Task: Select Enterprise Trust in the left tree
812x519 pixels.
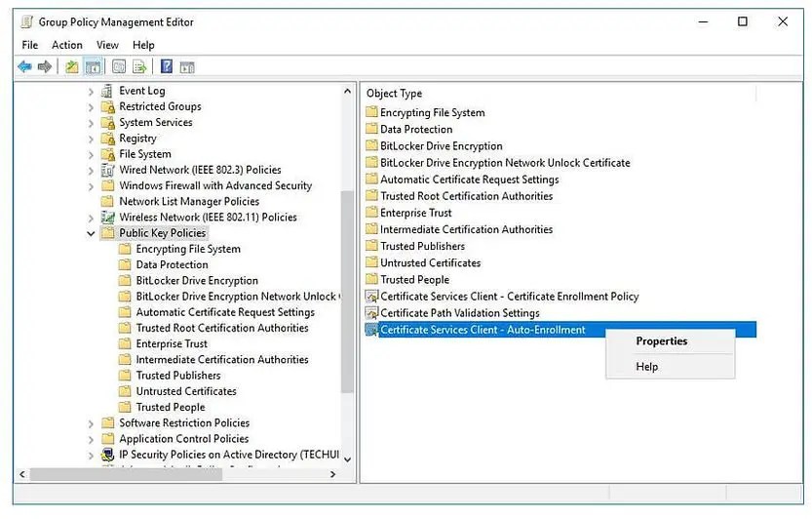Action: click(172, 343)
